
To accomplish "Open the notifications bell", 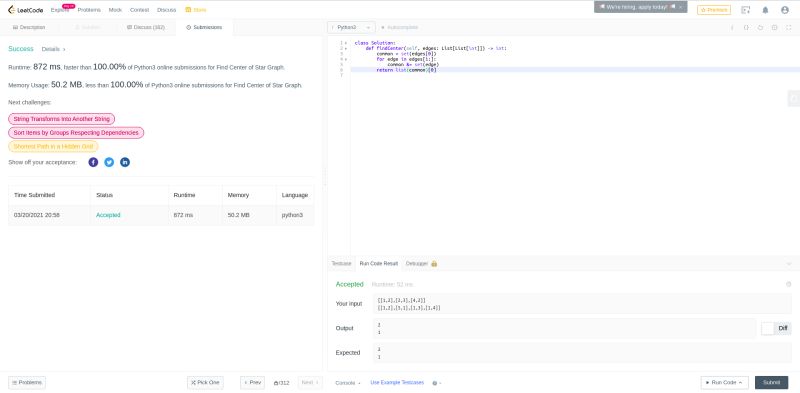I will pos(765,10).
